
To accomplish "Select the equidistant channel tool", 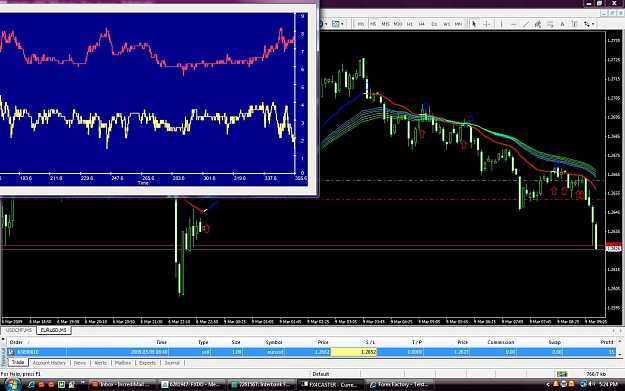I will click(x=538, y=24).
